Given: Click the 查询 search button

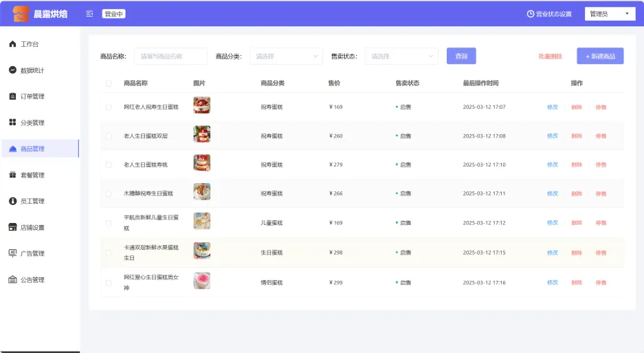Looking at the screenshot, I should pos(460,56).
